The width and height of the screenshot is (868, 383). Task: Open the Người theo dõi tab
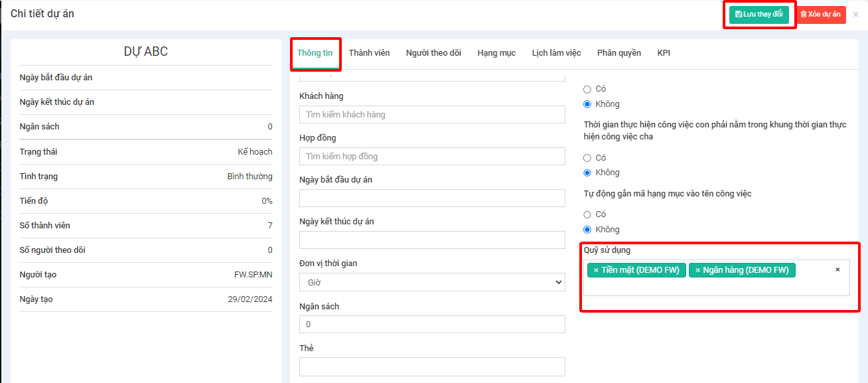tap(433, 53)
